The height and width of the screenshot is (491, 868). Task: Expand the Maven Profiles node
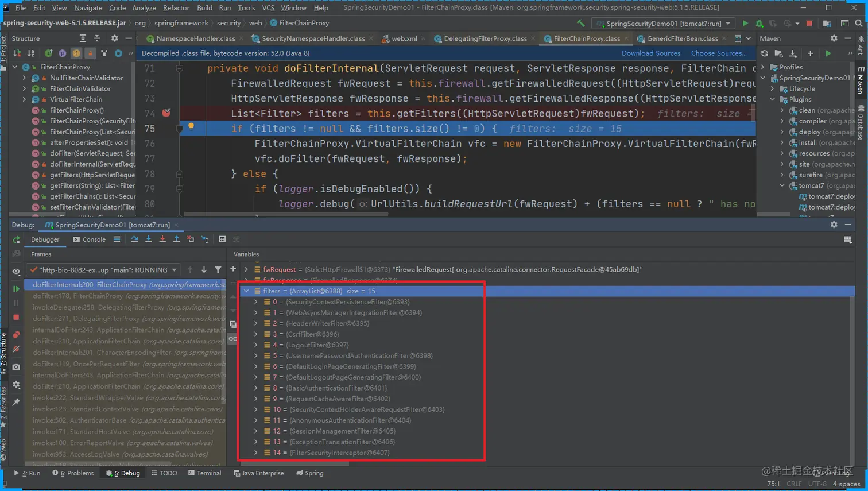[x=764, y=67]
